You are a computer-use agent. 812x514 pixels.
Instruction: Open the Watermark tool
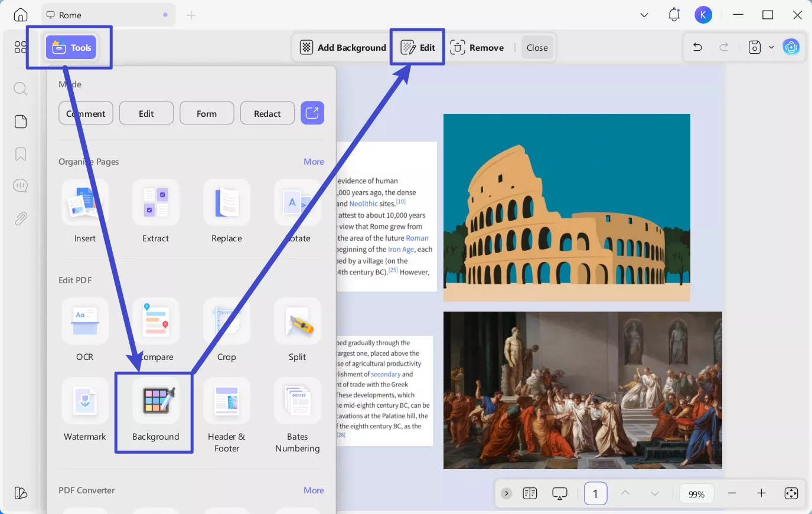pyautogui.click(x=85, y=410)
